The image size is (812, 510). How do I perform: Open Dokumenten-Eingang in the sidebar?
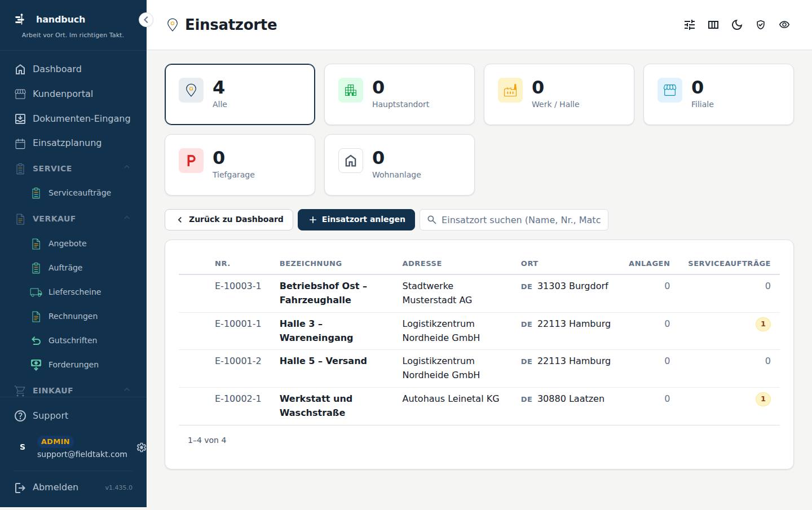pos(73,119)
